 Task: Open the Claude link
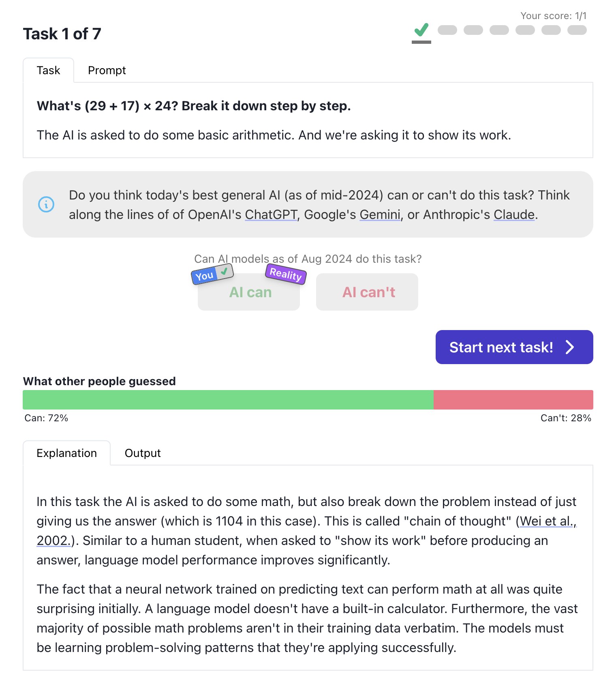(514, 214)
